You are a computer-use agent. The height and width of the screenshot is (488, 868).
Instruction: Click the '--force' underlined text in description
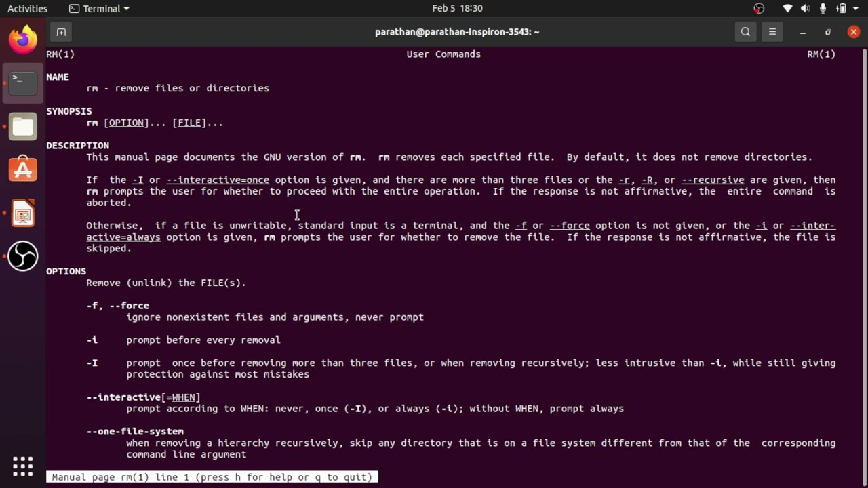570,226
